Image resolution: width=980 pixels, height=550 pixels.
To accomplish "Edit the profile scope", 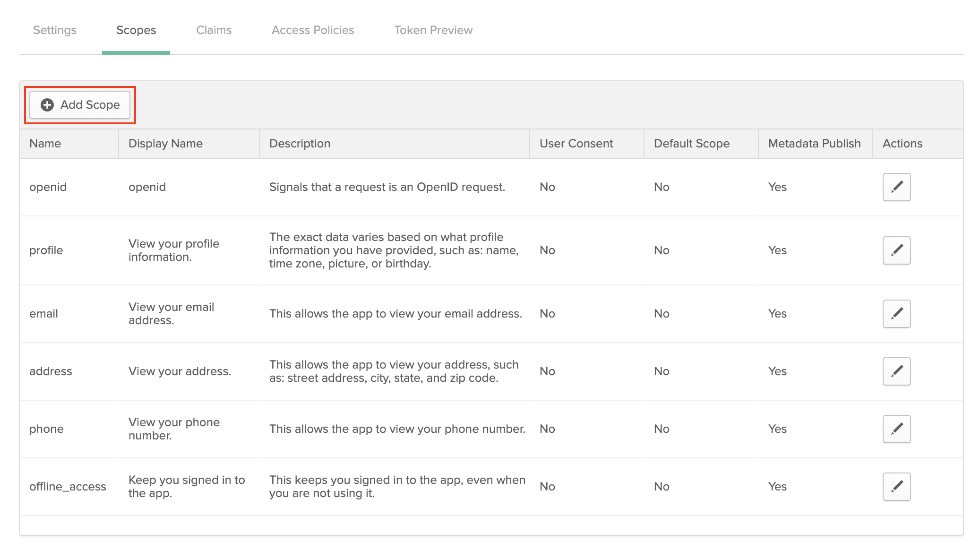I will [x=896, y=250].
